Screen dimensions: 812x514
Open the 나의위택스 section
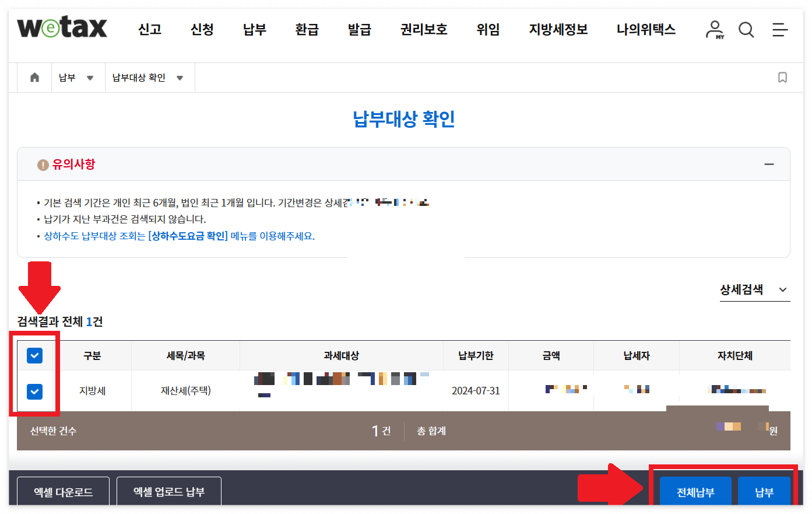coord(646,30)
